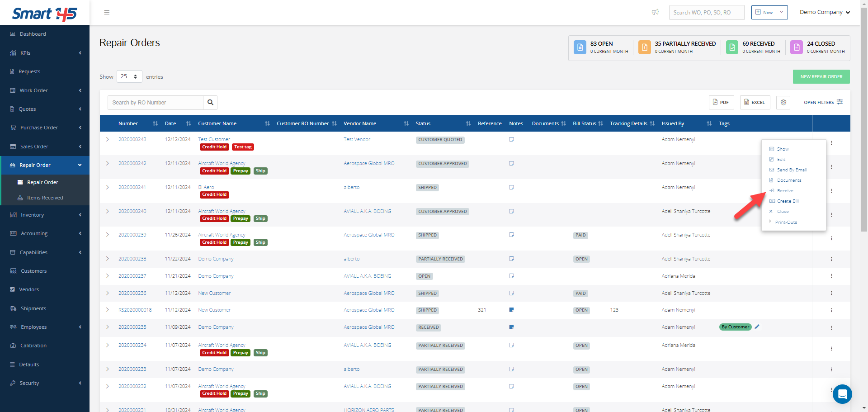Click the orange Partially Received icon
Viewport: 868px width, 412px height.
(645, 47)
